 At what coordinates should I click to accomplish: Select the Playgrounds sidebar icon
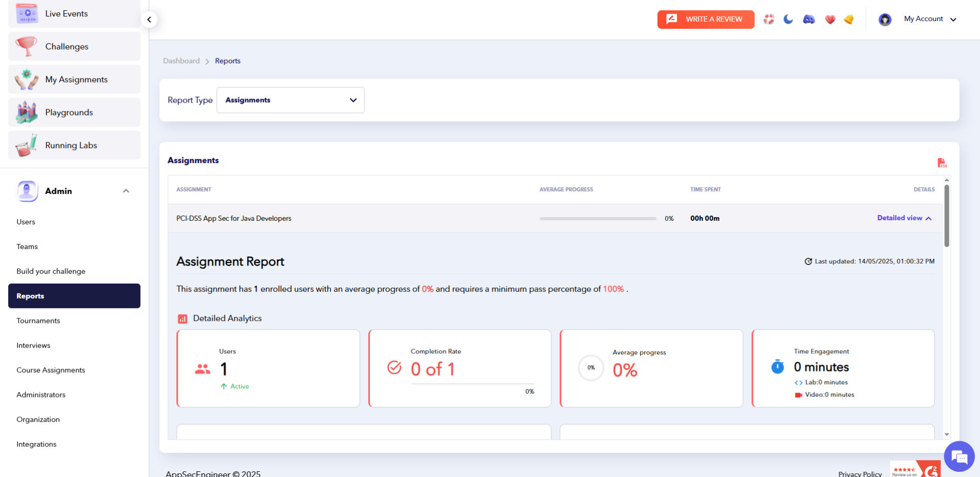point(26,112)
